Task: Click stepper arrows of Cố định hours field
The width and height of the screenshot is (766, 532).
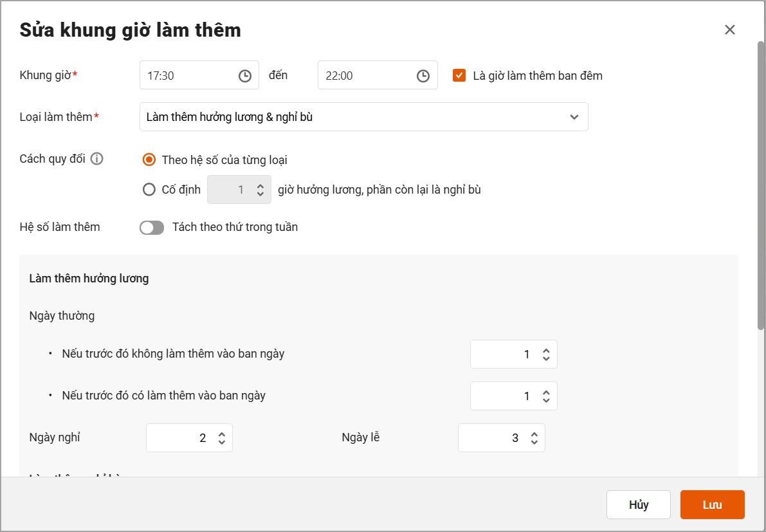Action: tap(260, 190)
